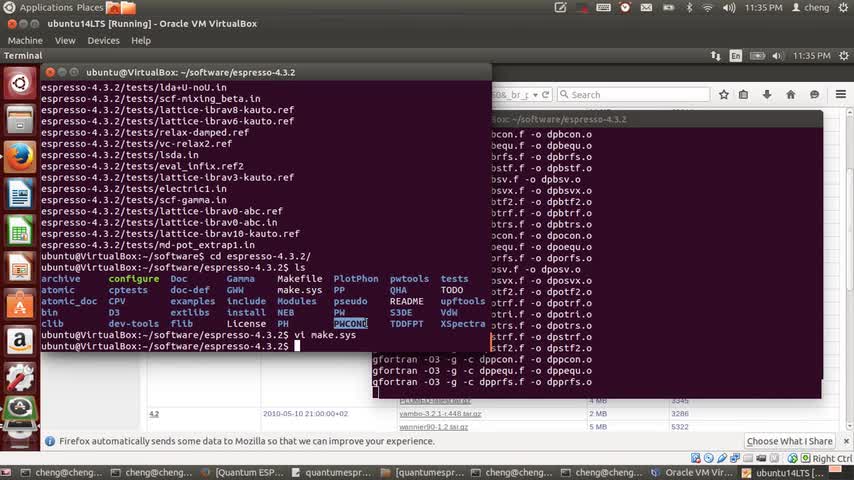
Task: Show Firefox bookmarks list icon
Action: 743,95
